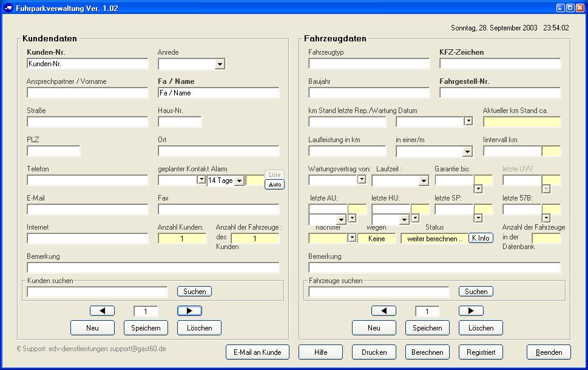Exit with the Beenden button
588x370 pixels.
[x=549, y=352]
